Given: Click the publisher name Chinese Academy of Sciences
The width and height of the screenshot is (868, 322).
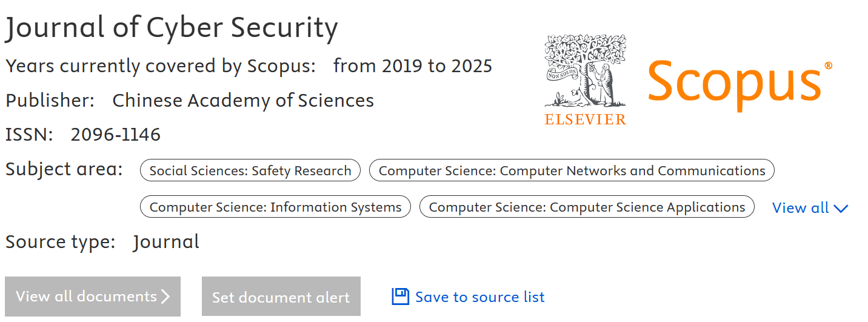Looking at the screenshot, I should pyautogui.click(x=243, y=101).
